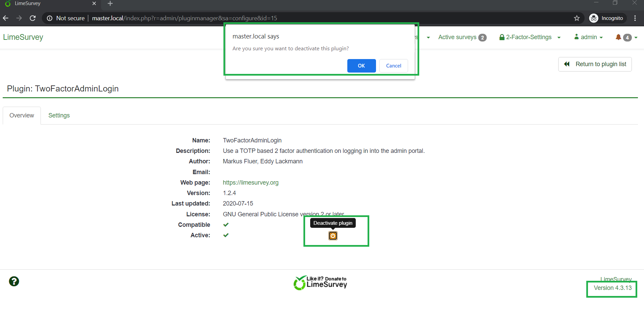
Task: Click the name value TwoFactorAdminLogin
Action: [252, 140]
